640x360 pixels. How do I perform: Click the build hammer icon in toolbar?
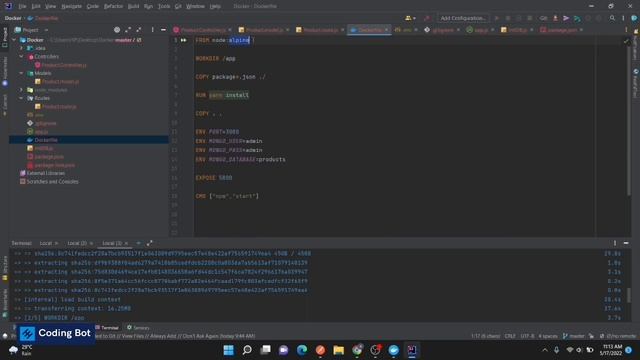pyautogui.click(x=427, y=18)
